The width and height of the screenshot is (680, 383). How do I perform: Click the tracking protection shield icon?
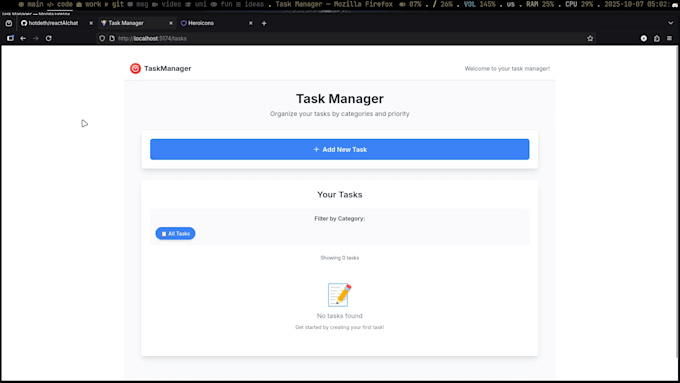click(102, 38)
